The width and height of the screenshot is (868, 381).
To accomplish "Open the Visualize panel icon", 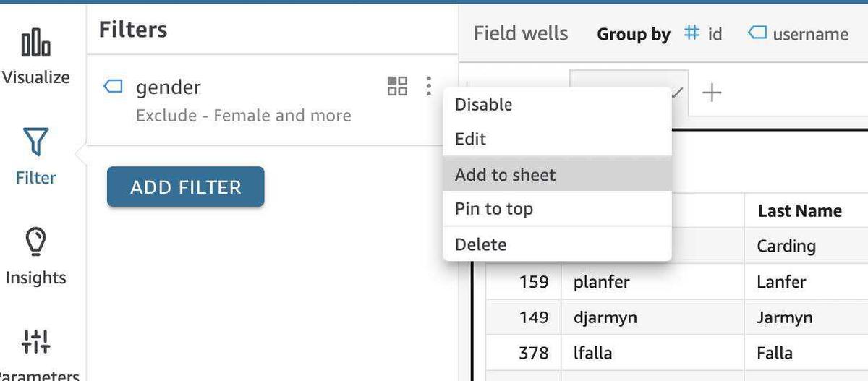I will 35,44.
